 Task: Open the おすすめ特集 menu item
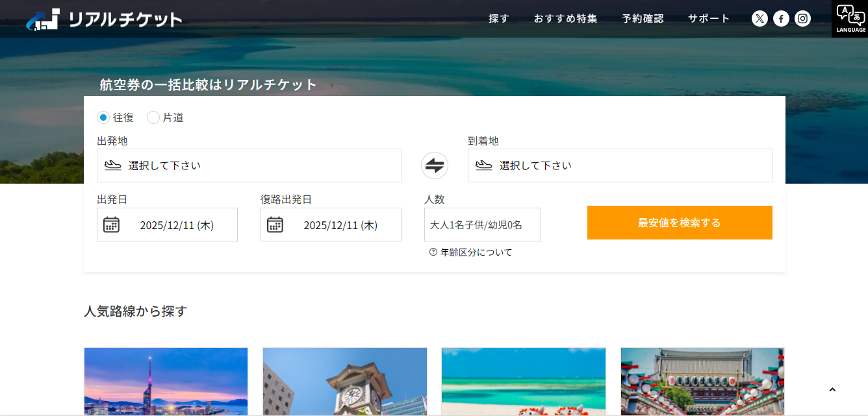click(565, 19)
